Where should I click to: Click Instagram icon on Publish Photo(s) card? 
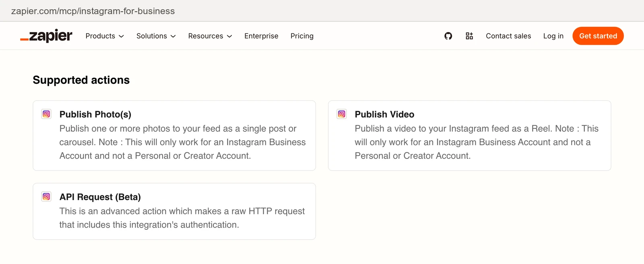coord(46,114)
